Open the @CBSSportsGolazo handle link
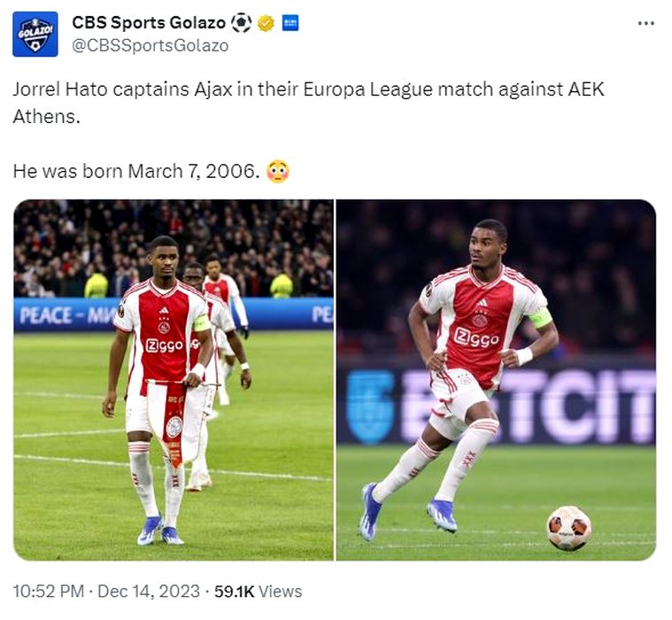The image size is (672, 620). pyautogui.click(x=149, y=45)
